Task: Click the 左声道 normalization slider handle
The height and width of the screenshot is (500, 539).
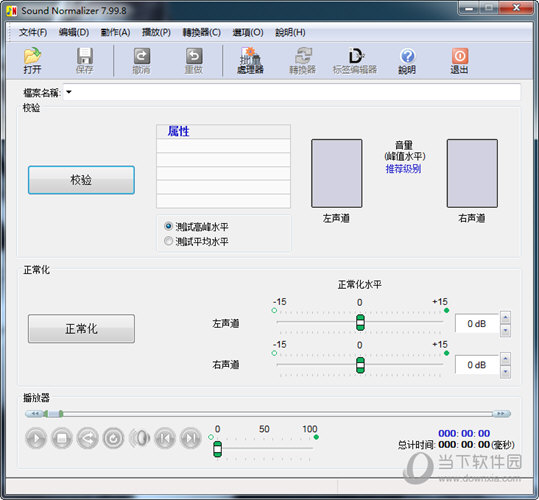Action: (x=360, y=322)
